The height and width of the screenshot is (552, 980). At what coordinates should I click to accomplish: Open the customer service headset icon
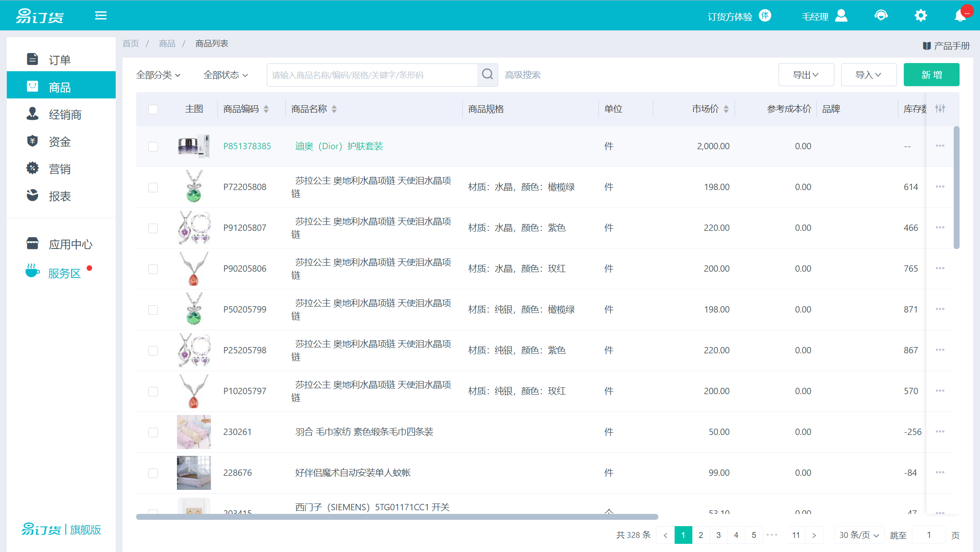(881, 16)
